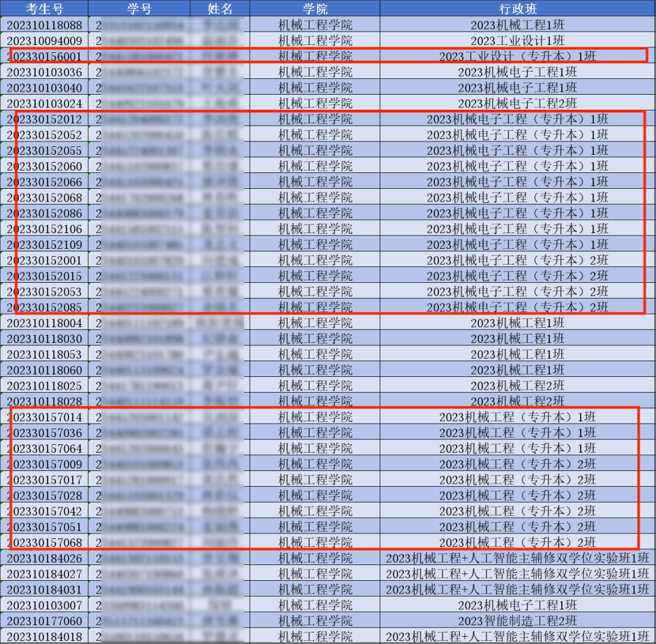The height and width of the screenshot is (644, 656).
Task: Click the 学院 column header
Action: coord(315,8)
